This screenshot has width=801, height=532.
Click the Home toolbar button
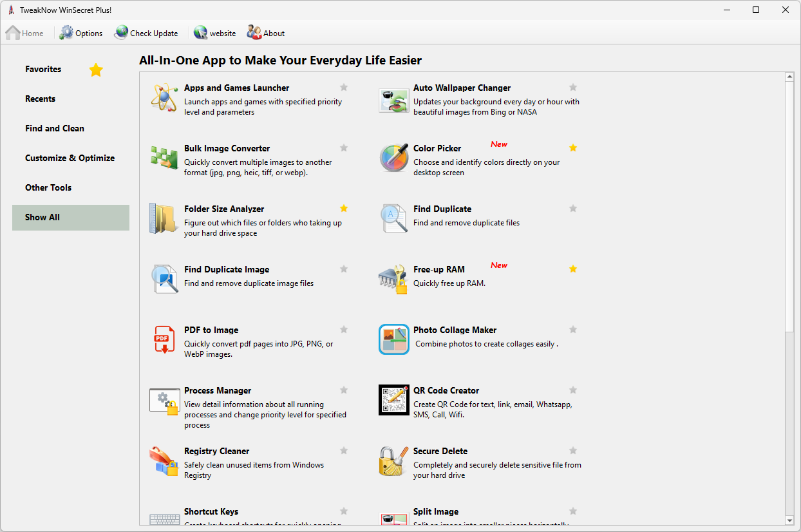25,33
